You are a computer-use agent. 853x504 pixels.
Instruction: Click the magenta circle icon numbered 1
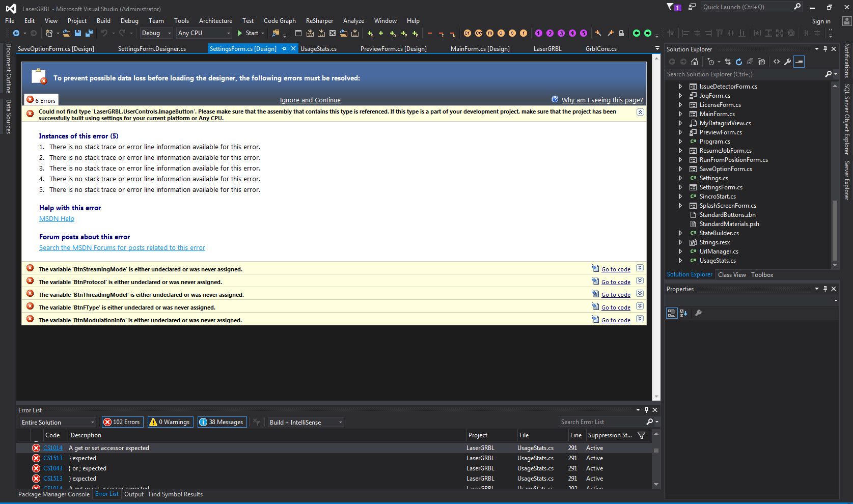[539, 33]
